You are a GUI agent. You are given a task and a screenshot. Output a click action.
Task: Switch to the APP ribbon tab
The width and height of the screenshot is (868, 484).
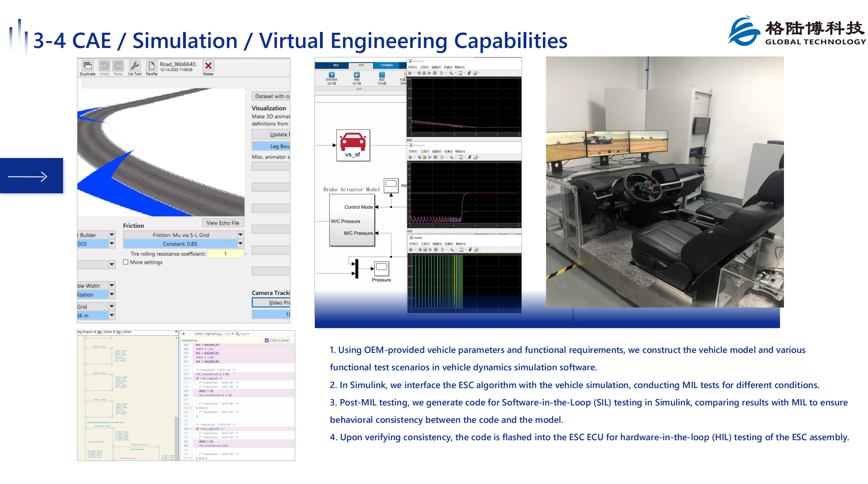(361, 65)
